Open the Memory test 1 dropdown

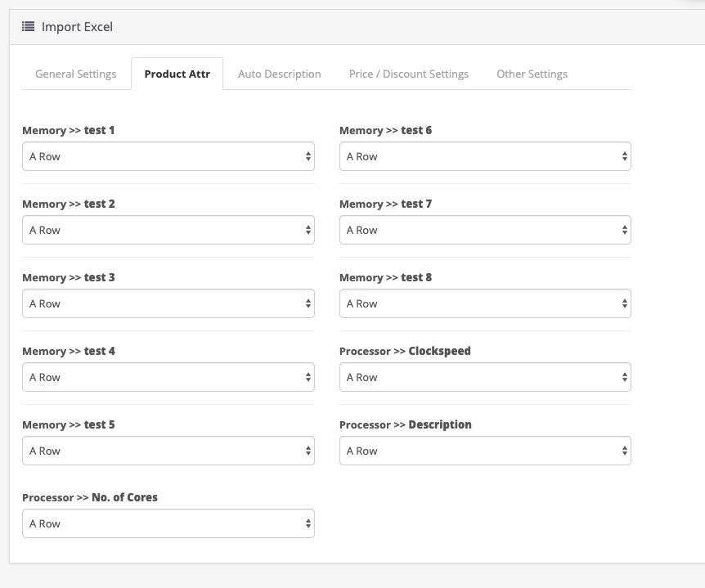click(x=168, y=156)
